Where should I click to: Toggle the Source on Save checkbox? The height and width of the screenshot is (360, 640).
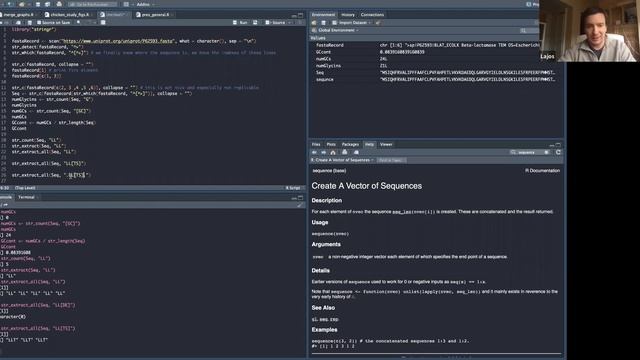coord(53,22)
